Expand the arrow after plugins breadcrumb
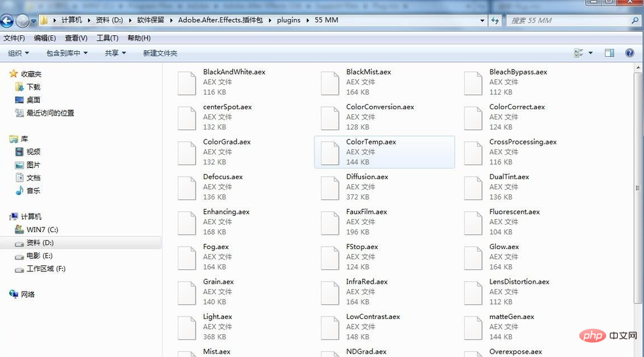 coord(308,20)
